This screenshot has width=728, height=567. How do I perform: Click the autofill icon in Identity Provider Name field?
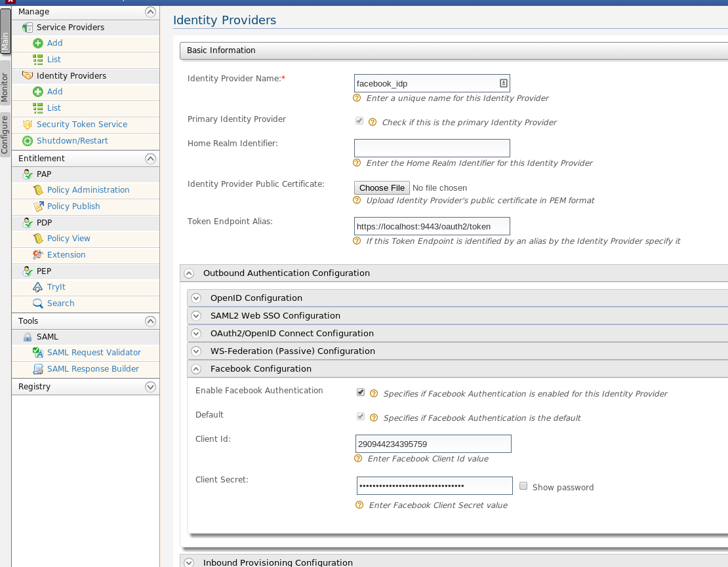tap(503, 83)
